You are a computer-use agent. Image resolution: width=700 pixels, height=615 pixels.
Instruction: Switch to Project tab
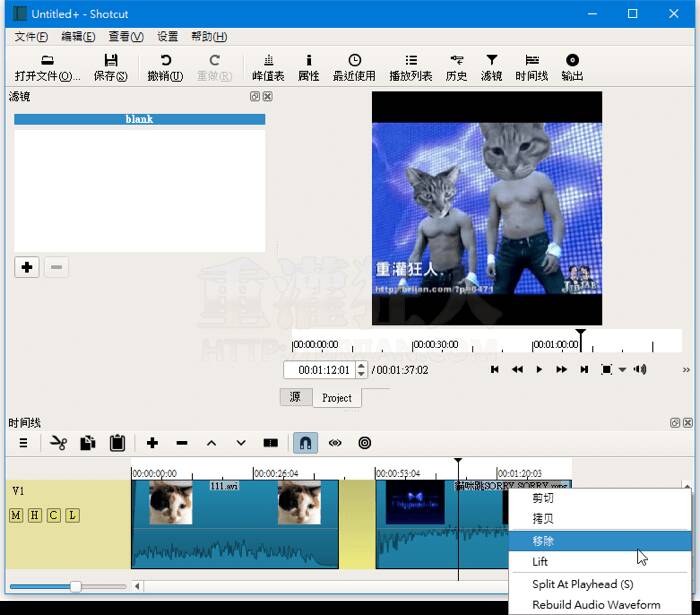337,398
